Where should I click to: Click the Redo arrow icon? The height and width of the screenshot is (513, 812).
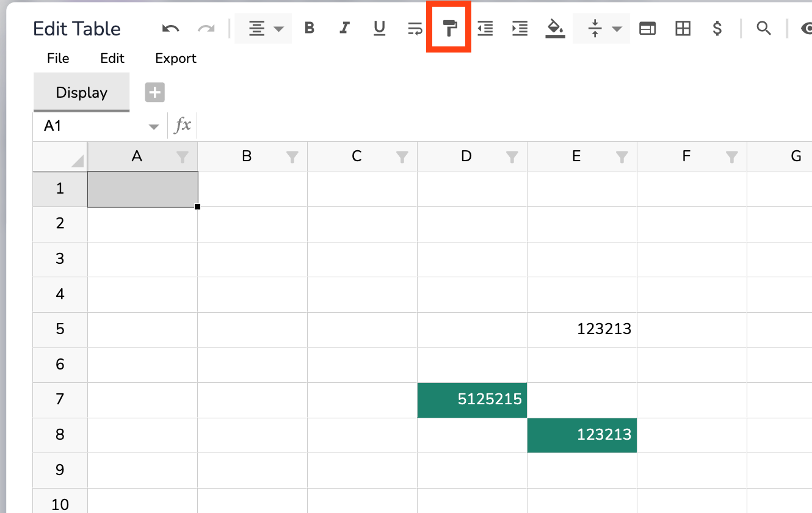206,29
